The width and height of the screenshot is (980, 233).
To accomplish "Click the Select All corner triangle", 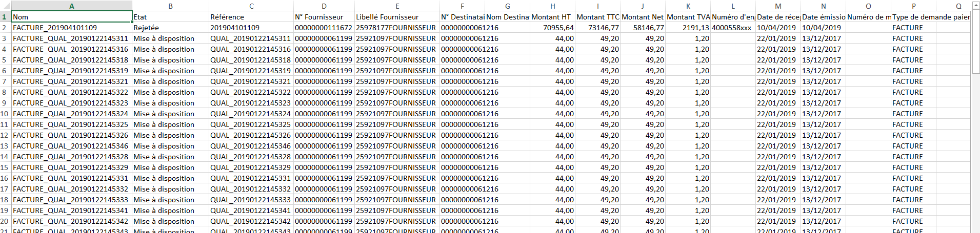I will pyautogui.click(x=6, y=6).
